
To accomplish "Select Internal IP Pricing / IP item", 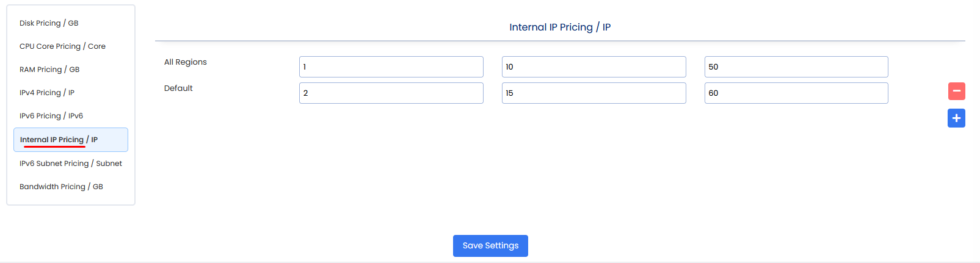I will pos(59,140).
